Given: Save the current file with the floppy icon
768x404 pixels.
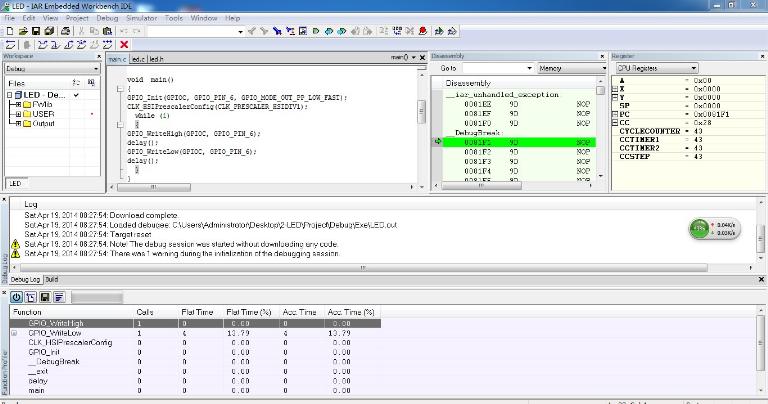Looking at the screenshot, I should (x=36, y=31).
